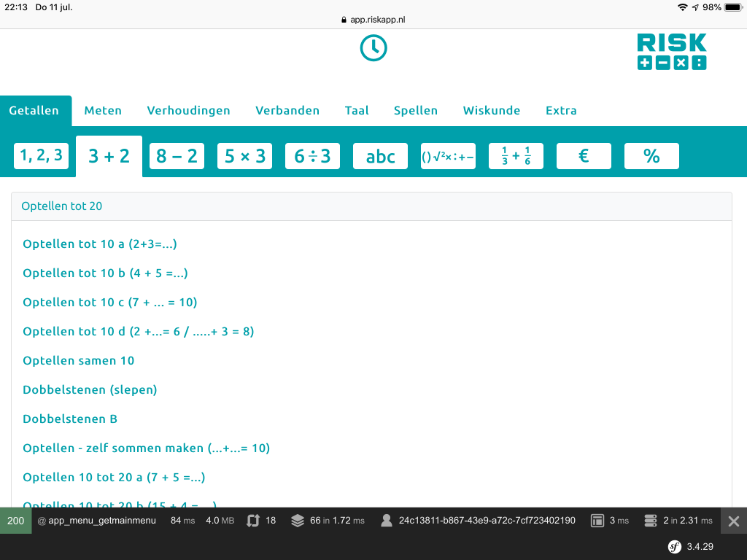Select the subtraction 8 – 2 category
The width and height of the screenshot is (747, 560).
pos(177,156)
